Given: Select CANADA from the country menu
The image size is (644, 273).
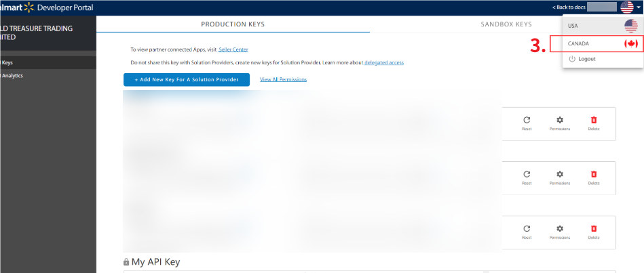Looking at the screenshot, I should coord(603,43).
